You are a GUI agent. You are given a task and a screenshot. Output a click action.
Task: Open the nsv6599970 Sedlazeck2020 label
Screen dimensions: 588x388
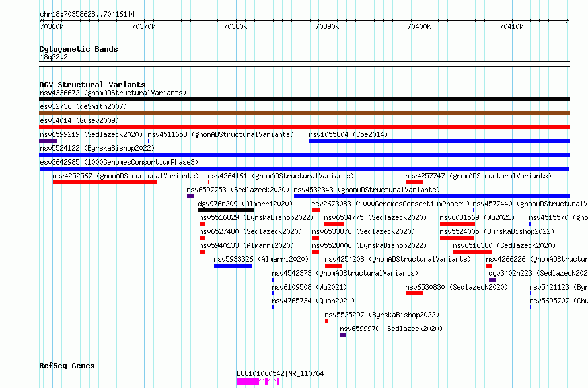[x=391, y=329]
